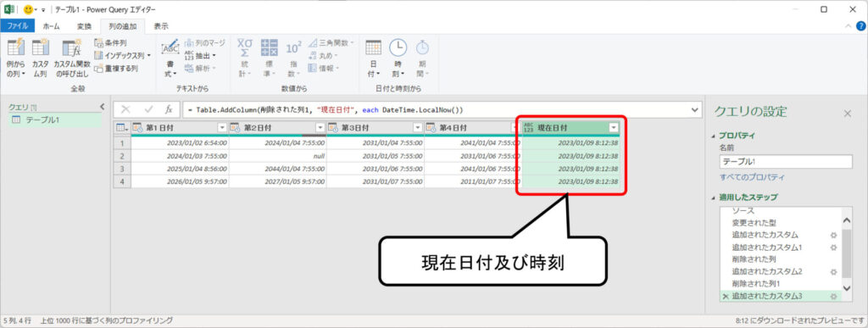Open settings gear for 追加されたカスタム step
This screenshot has height=328, width=868.
coord(834,235)
